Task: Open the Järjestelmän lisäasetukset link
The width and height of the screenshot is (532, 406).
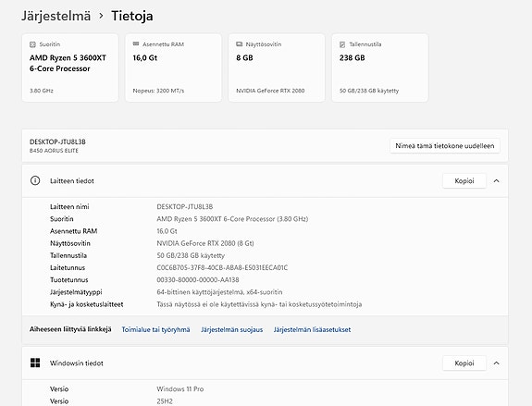Action: pyautogui.click(x=312, y=329)
